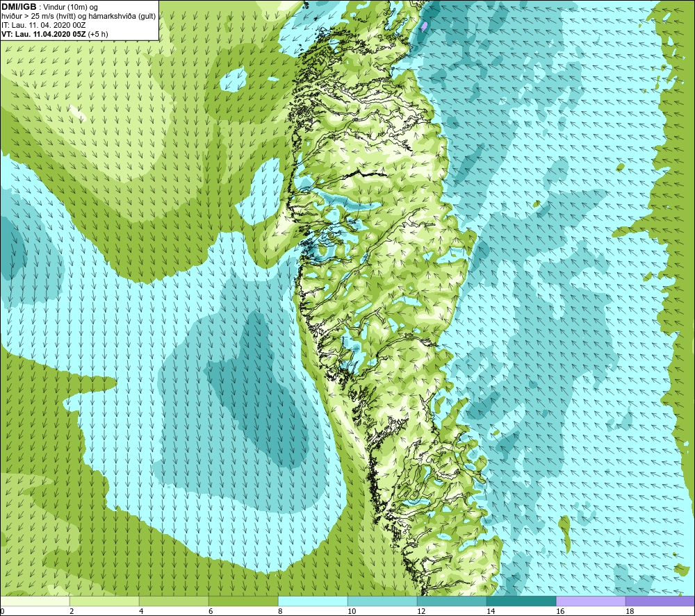Viewport: 695px width, 616px height.
Task: Click the legend scale label "12"
Action: tap(420, 612)
